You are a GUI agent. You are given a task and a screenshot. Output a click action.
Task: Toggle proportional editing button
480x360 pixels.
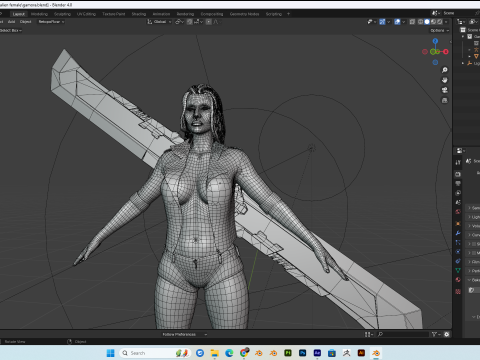pos(208,22)
